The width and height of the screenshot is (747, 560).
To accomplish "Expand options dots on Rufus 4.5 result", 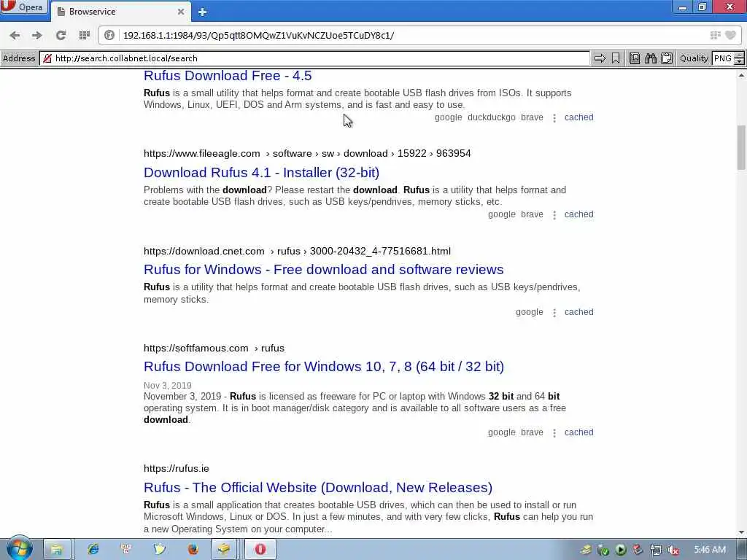I will (x=554, y=118).
